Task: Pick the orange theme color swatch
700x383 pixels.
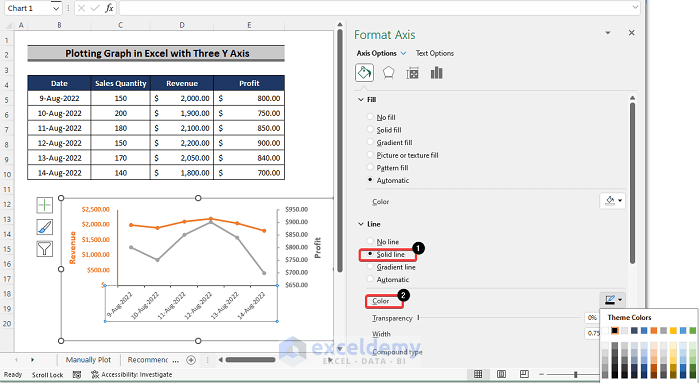Action: [x=654, y=330]
